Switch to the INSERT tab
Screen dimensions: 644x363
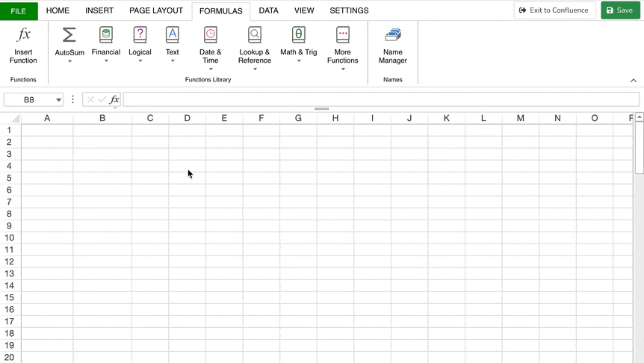(x=99, y=10)
